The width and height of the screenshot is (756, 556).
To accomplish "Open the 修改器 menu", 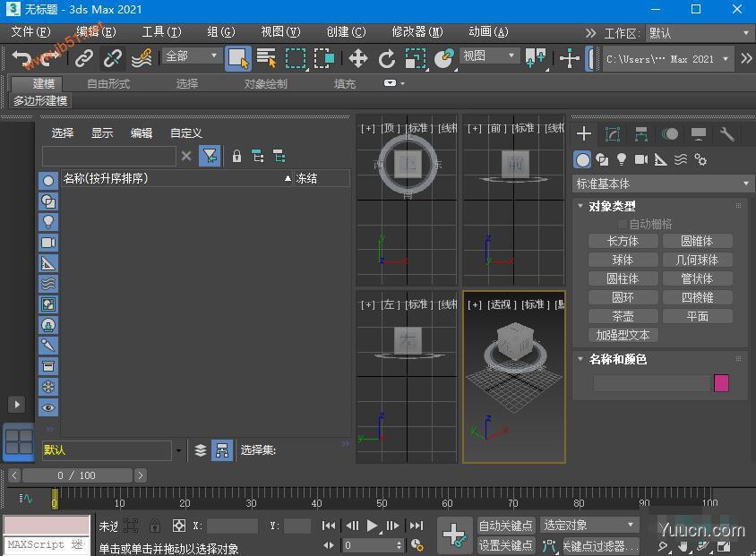I will [x=417, y=30].
